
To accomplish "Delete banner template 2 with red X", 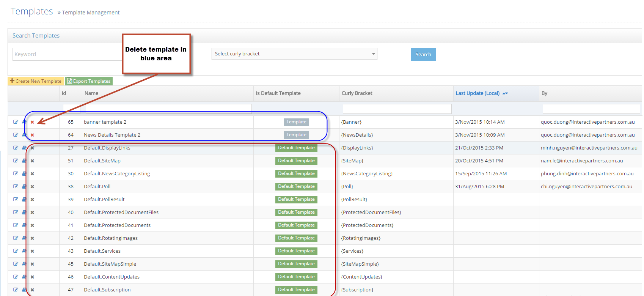I will click(32, 122).
